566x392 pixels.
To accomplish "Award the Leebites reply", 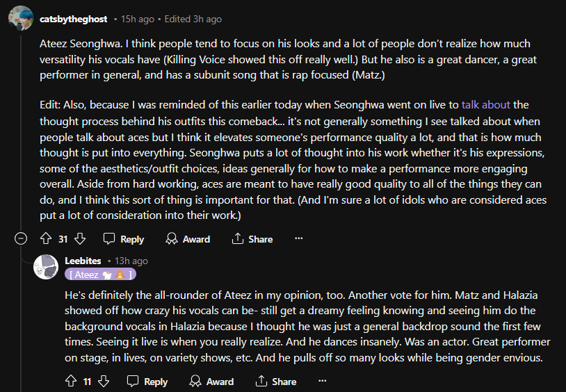I will coord(211,381).
